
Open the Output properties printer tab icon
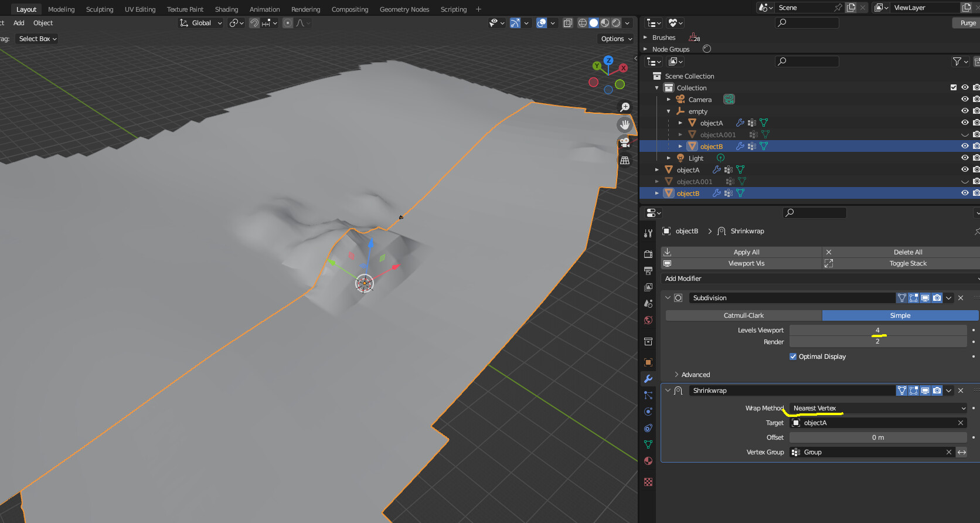(648, 271)
